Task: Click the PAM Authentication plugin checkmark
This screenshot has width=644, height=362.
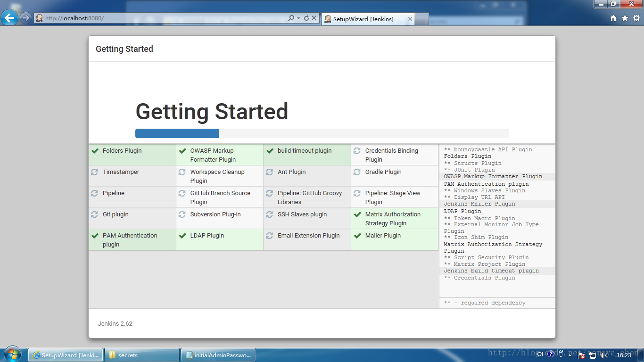Action: pyautogui.click(x=95, y=236)
